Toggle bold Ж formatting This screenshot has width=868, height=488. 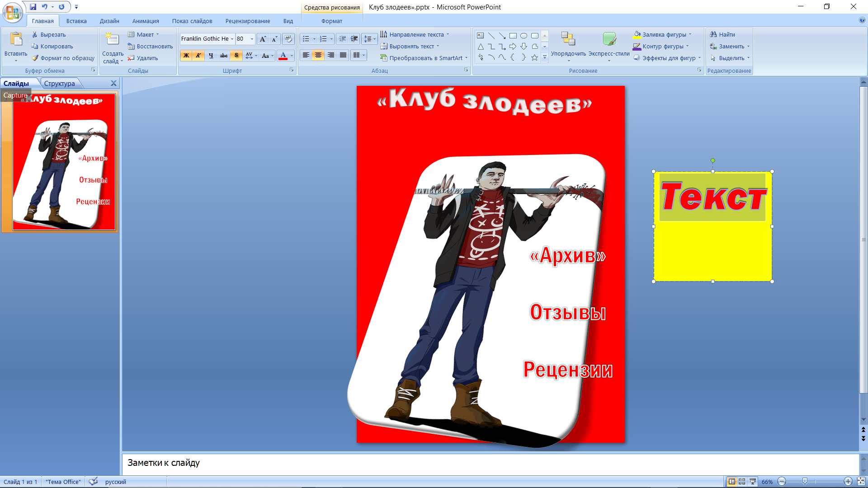(x=186, y=56)
